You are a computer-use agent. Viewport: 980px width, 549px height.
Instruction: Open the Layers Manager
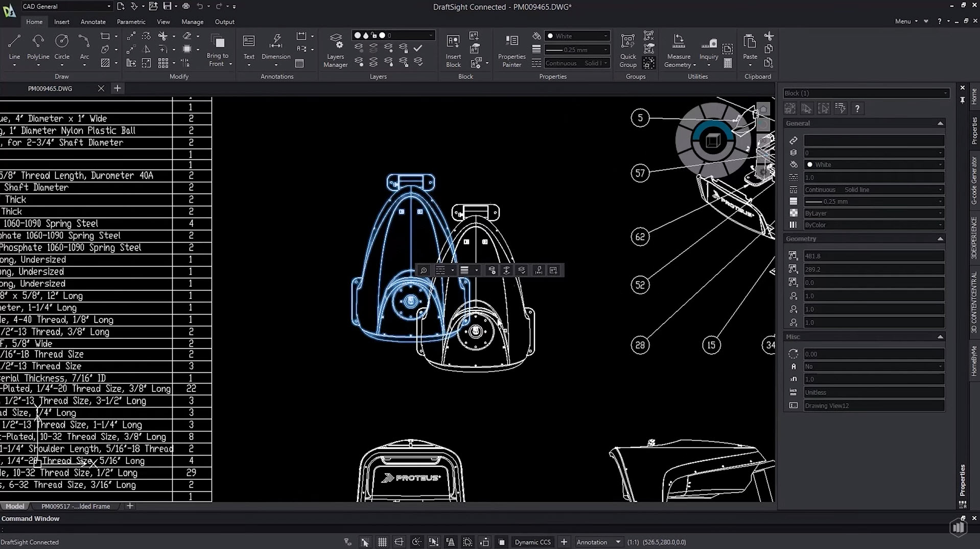335,50
